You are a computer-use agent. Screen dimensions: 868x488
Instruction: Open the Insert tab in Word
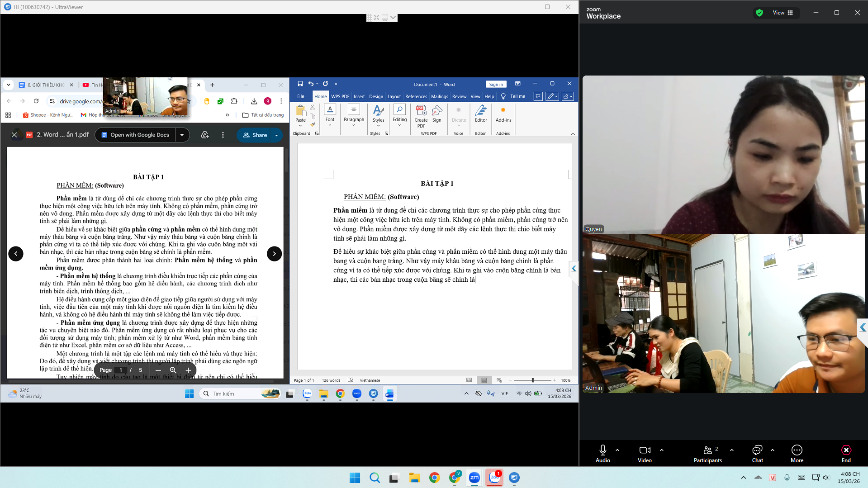(x=359, y=96)
